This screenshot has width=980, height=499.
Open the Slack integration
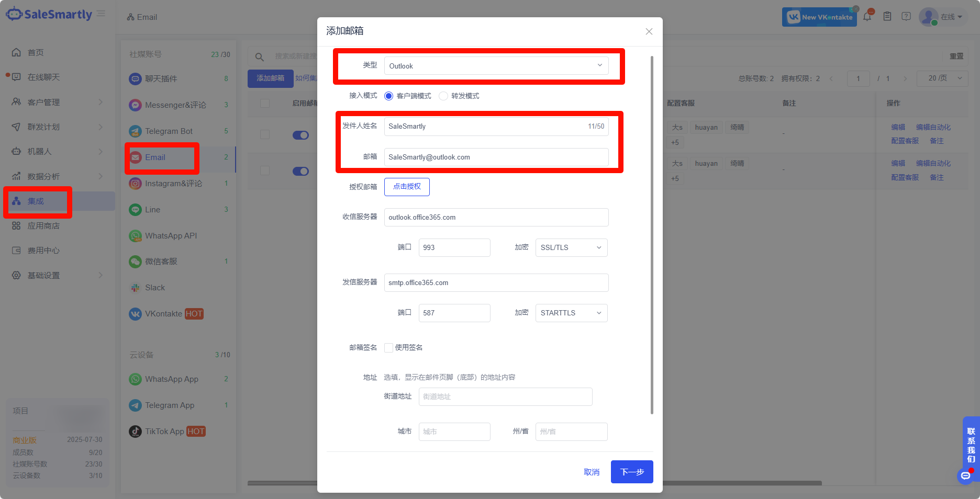click(153, 287)
